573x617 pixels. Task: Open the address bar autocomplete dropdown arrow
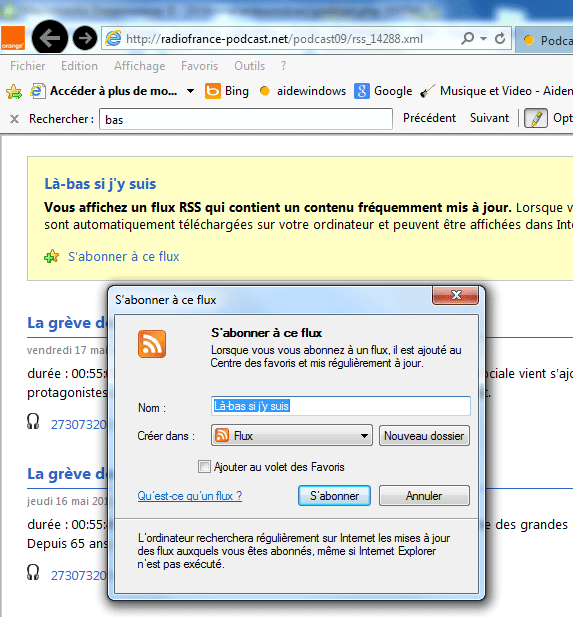[484, 39]
